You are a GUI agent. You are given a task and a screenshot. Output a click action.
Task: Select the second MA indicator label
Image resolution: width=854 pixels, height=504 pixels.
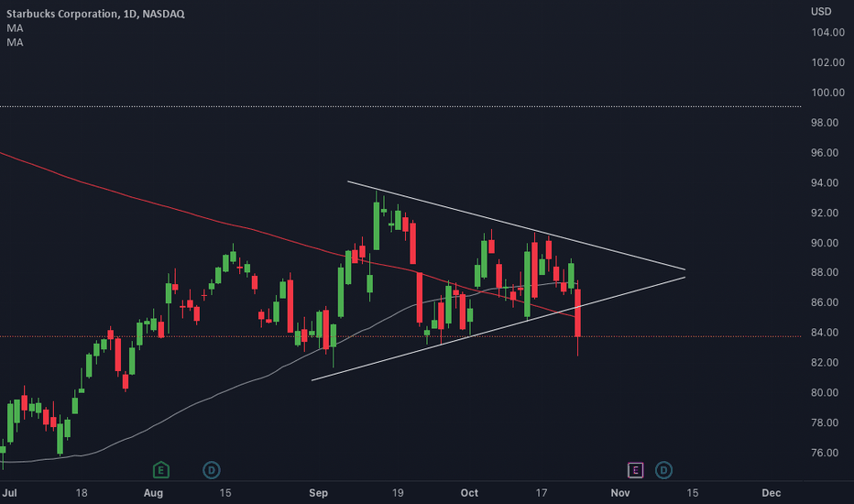15,42
